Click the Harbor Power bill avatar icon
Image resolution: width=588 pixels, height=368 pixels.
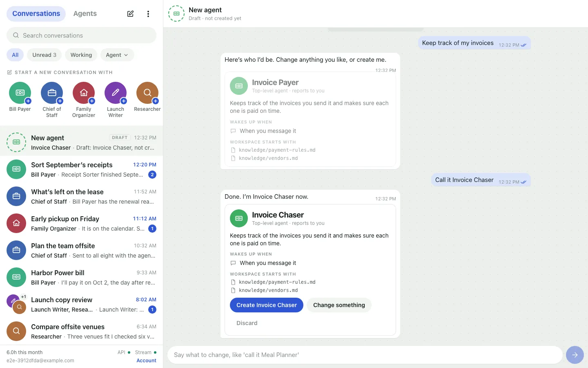coord(16,277)
